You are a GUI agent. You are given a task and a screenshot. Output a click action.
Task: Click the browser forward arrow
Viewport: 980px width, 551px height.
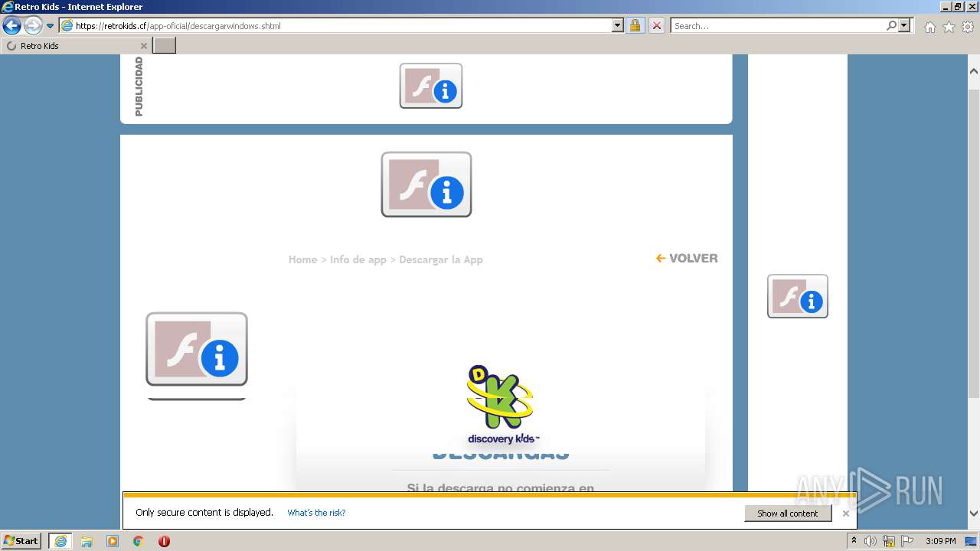click(x=33, y=26)
